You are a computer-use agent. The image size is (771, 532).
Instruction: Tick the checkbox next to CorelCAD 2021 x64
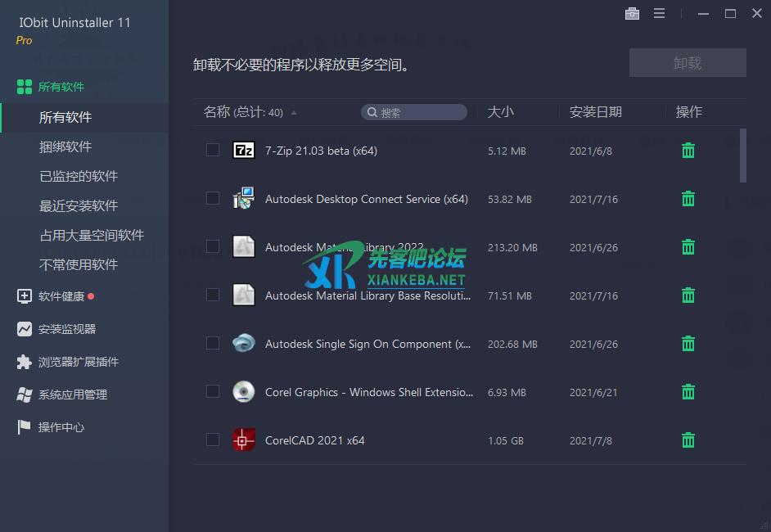(213, 440)
